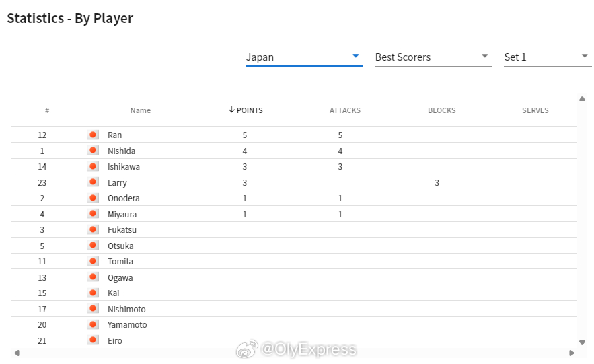The image size is (594, 364).
Task: Click the scroll up arrow
Action: tap(583, 99)
